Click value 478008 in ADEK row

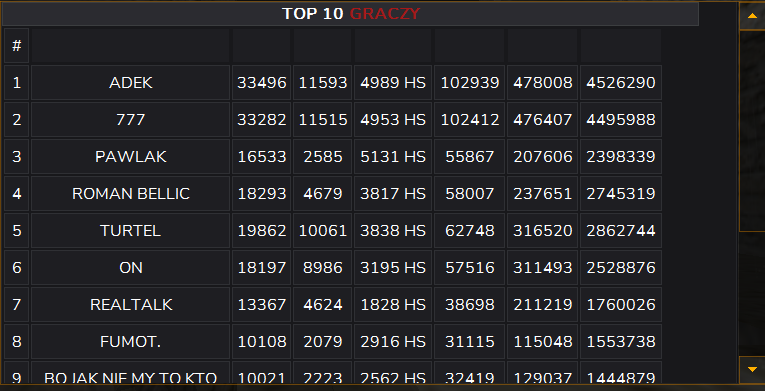(543, 83)
